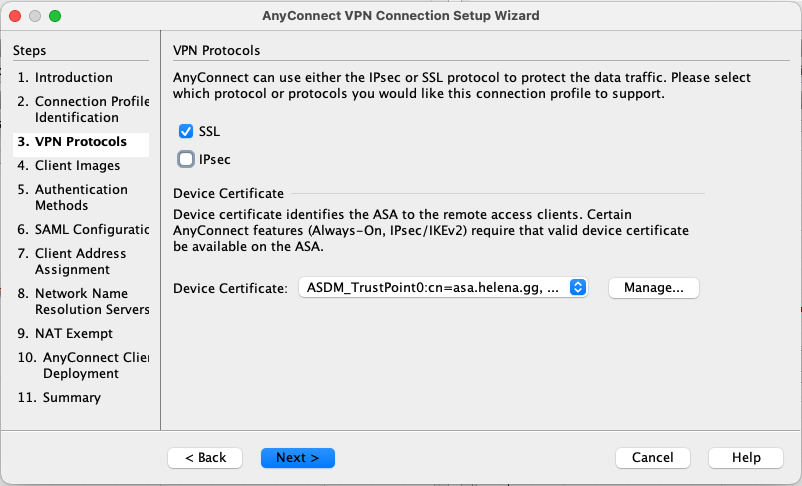Click the green window zoom button
The height and width of the screenshot is (486, 802).
(55, 16)
